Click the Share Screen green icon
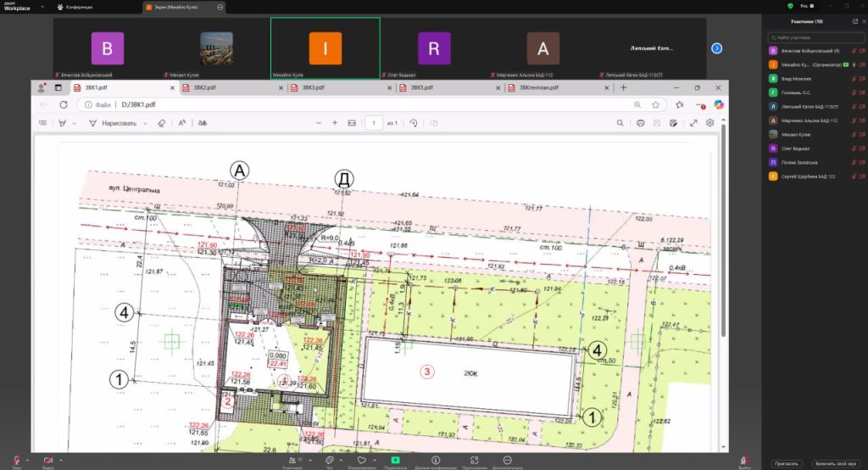 click(395, 460)
